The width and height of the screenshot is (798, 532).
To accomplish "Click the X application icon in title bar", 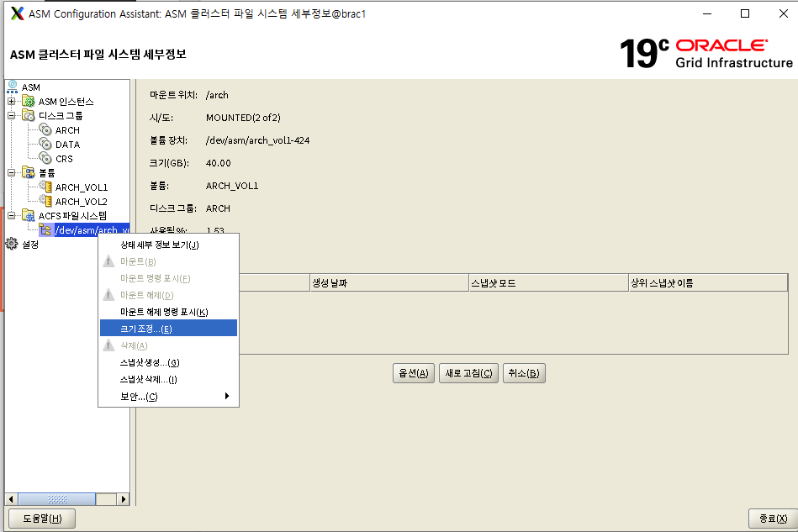I will [17, 13].
